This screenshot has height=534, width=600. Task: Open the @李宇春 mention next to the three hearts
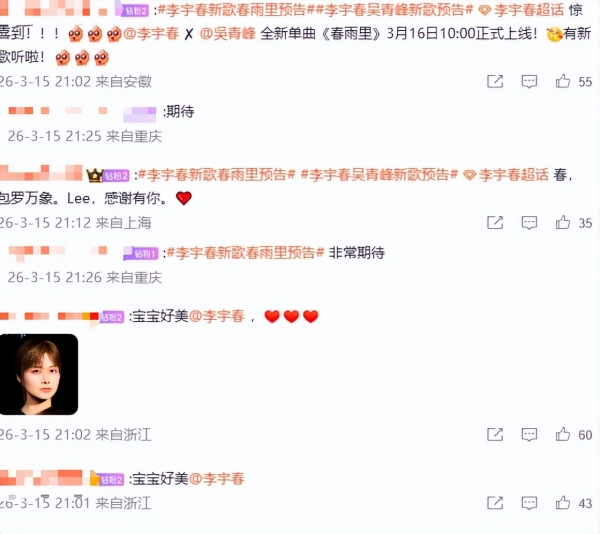217,316
